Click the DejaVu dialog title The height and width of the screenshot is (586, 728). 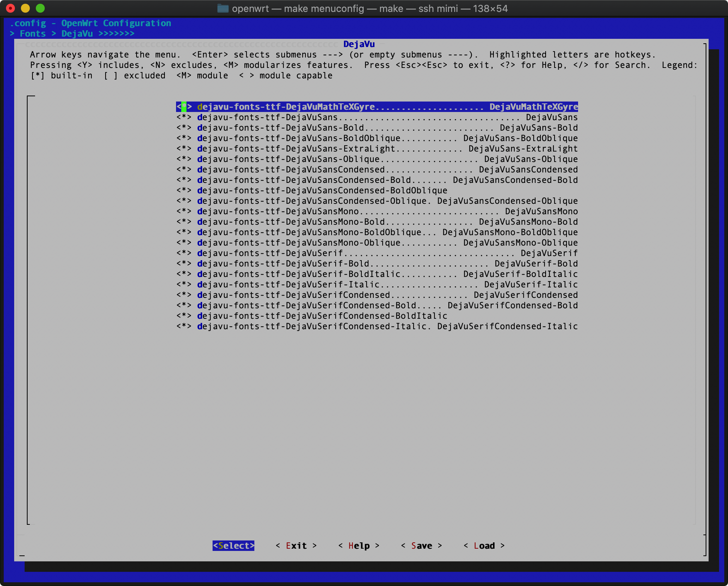[359, 44]
